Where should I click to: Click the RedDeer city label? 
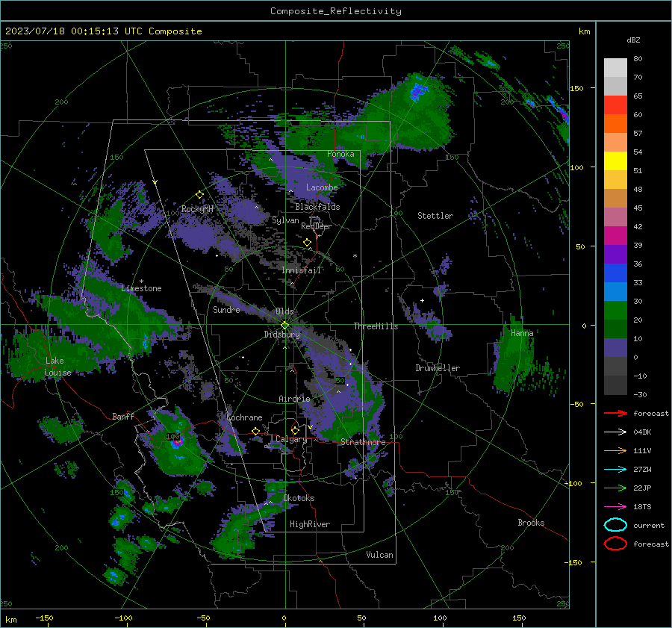click(317, 226)
